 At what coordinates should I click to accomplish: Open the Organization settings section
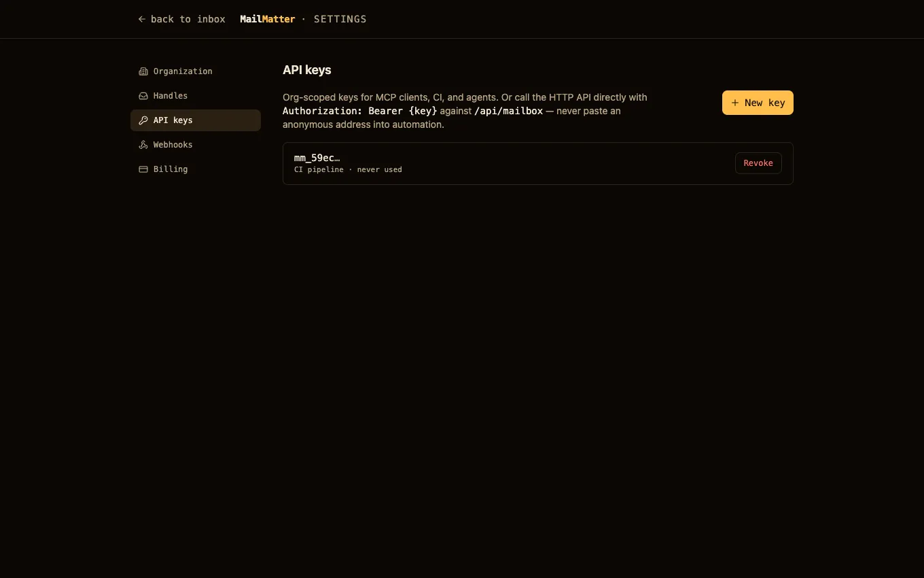click(196, 71)
